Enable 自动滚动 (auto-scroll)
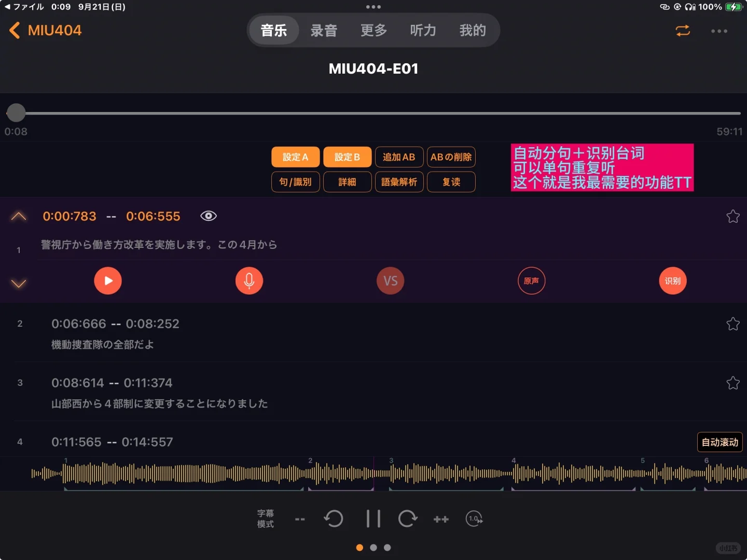The height and width of the screenshot is (560, 747). coord(720,442)
